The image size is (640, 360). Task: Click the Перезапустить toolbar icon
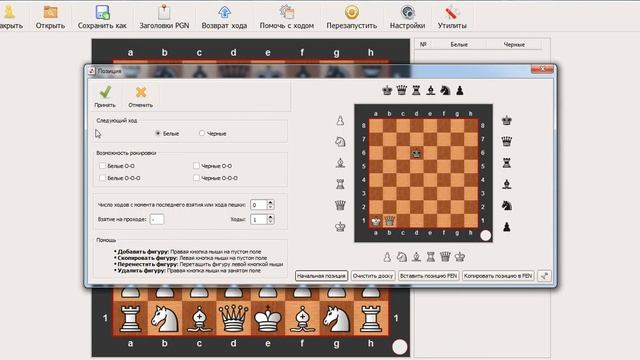tap(351, 12)
